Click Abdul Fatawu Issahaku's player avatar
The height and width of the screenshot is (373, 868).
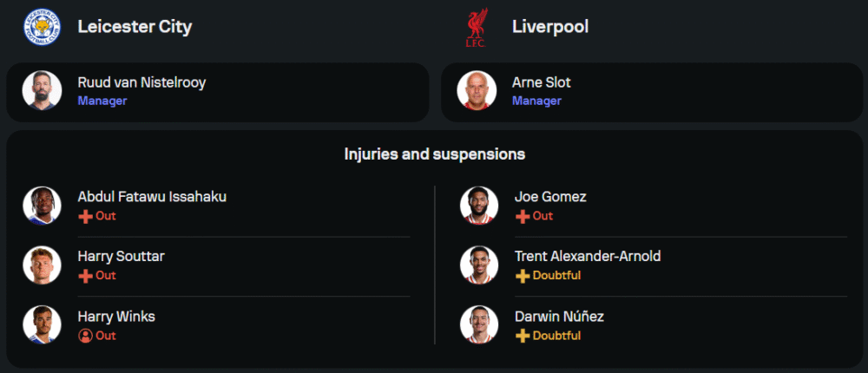coord(42,206)
